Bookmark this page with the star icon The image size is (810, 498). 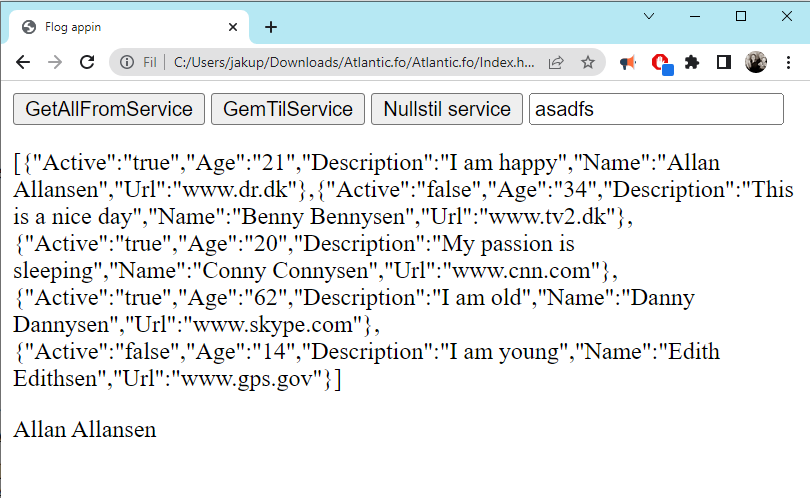tap(587, 63)
